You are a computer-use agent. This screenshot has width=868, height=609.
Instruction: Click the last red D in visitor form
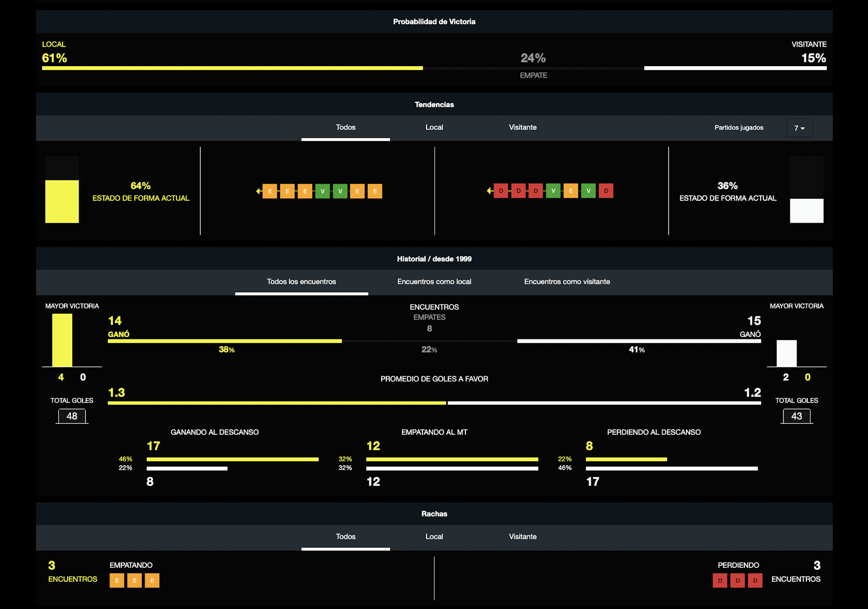[606, 191]
